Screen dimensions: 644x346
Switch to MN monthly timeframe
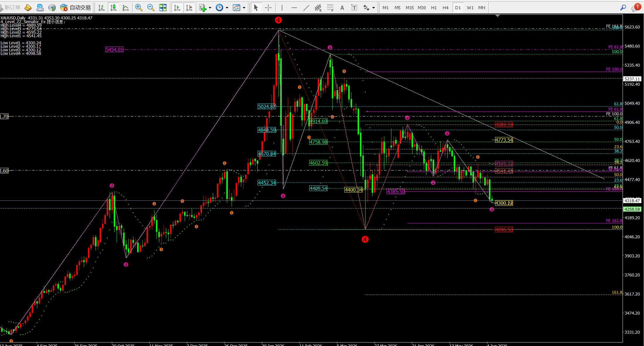pos(482,8)
